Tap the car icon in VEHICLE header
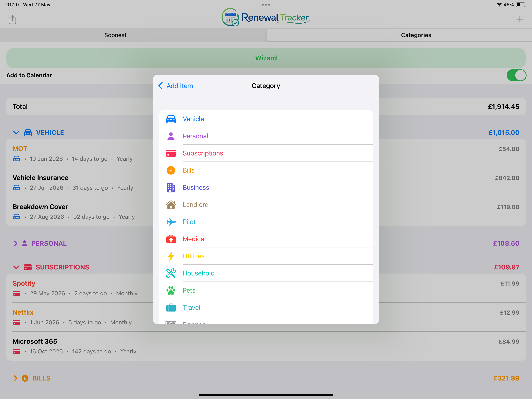This screenshot has height=399, width=532. point(28,132)
